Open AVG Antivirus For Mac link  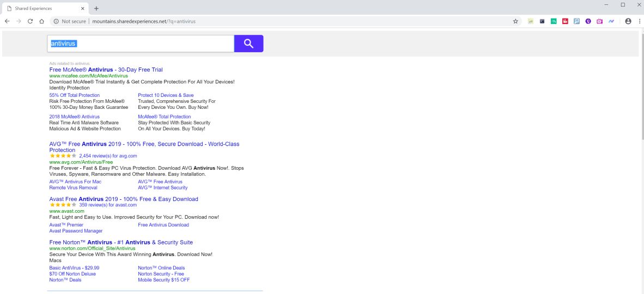tap(75, 181)
